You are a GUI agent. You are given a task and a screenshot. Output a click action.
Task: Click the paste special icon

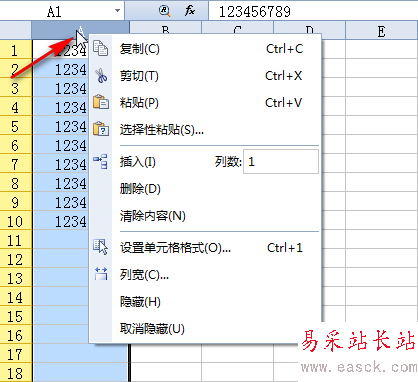click(x=101, y=129)
